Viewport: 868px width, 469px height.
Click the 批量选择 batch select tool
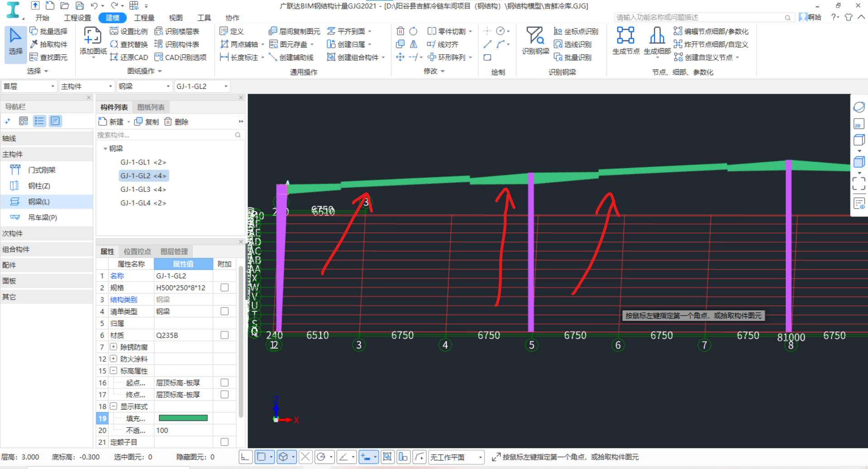[48, 31]
